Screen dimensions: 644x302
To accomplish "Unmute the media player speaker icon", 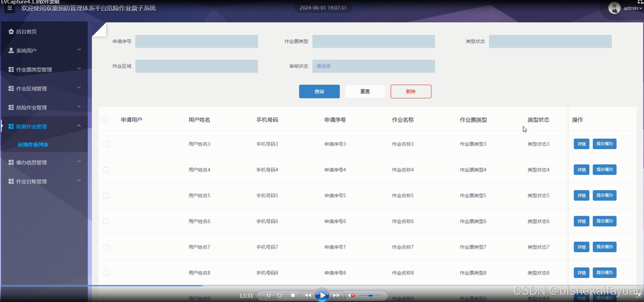I will pyautogui.click(x=351, y=296).
